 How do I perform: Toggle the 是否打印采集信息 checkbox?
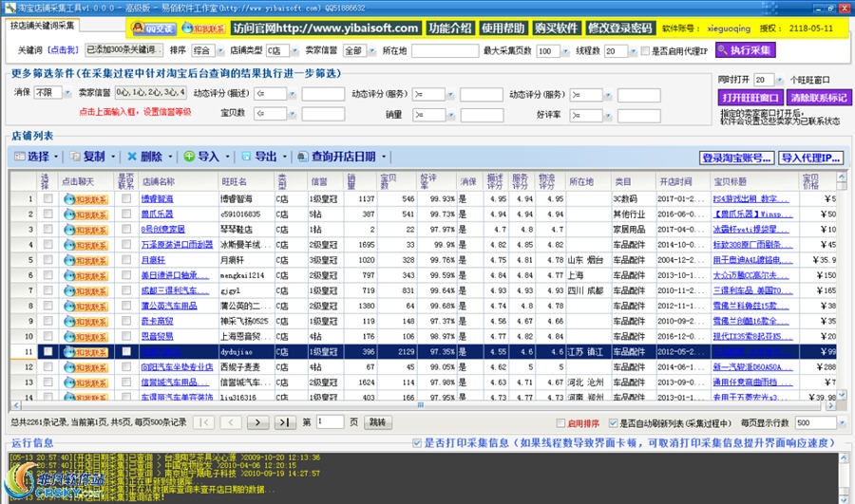coord(417,443)
